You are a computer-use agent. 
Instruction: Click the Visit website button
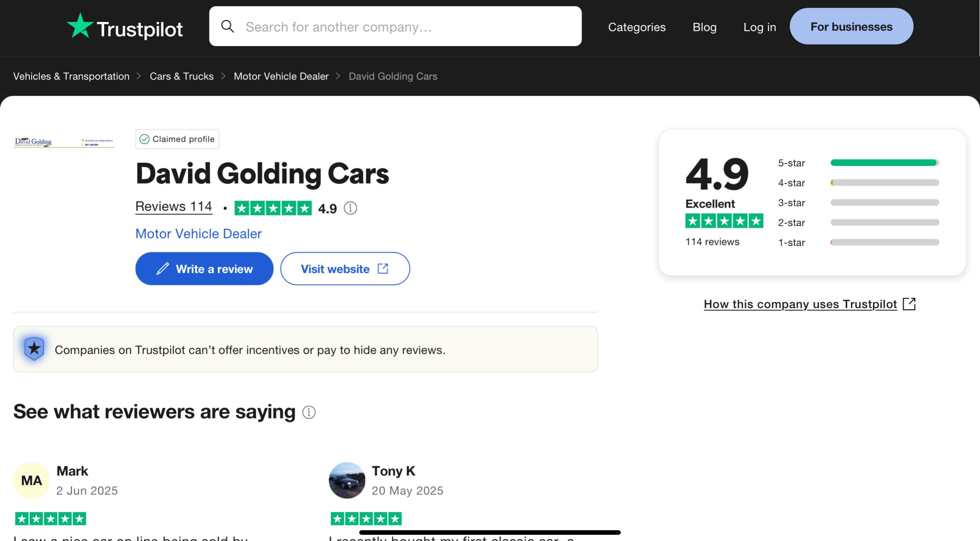[345, 269]
